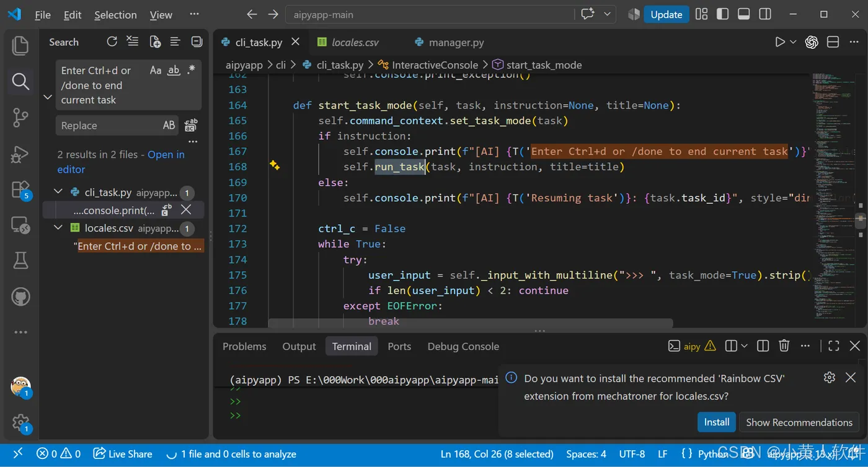Clear search results
Image resolution: width=868 pixels, height=467 pixels.
(133, 41)
